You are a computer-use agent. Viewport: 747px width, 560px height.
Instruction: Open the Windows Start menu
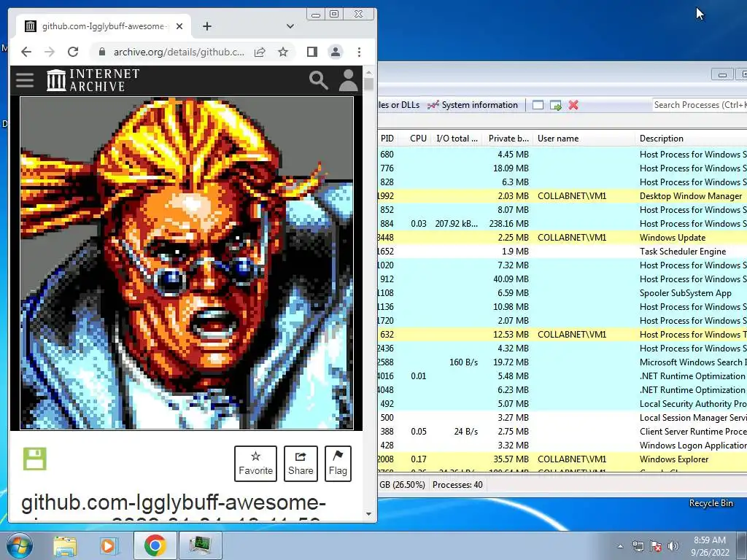tap(19, 545)
